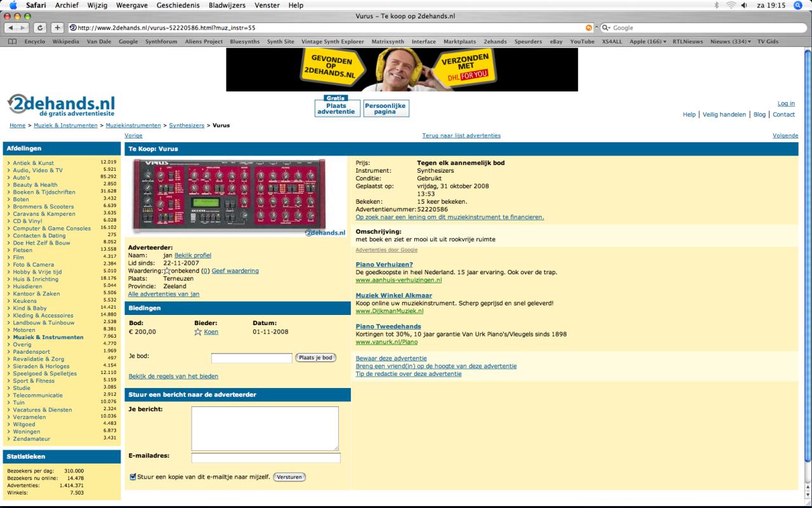Click the Versturen button
This screenshot has width=812, height=508.
click(289, 477)
